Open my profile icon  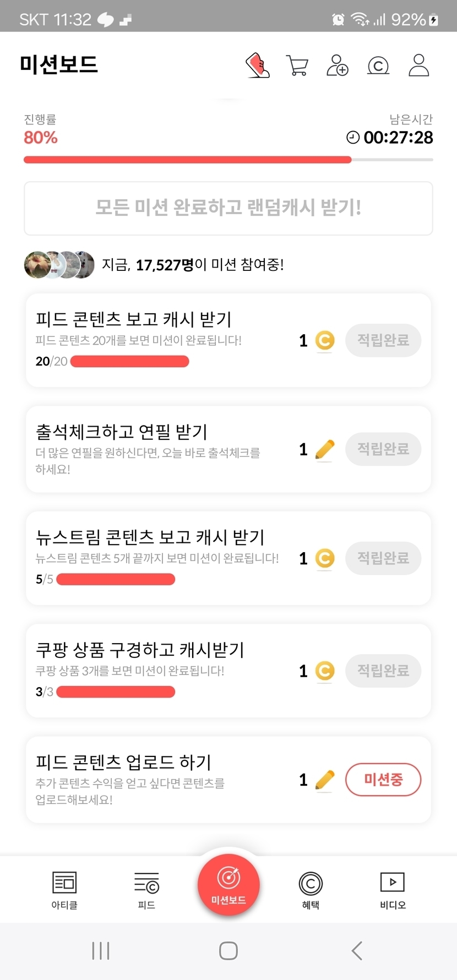coord(418,66)
